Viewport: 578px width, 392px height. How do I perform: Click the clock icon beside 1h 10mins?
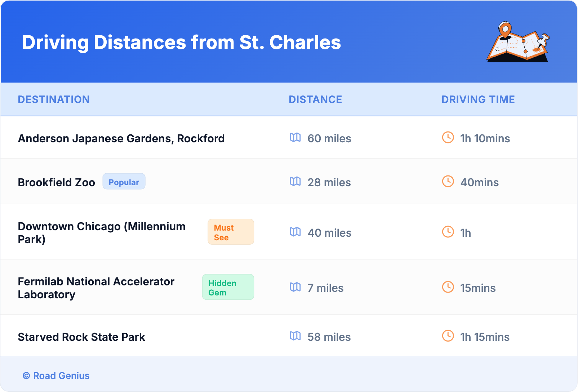point(448,138)
